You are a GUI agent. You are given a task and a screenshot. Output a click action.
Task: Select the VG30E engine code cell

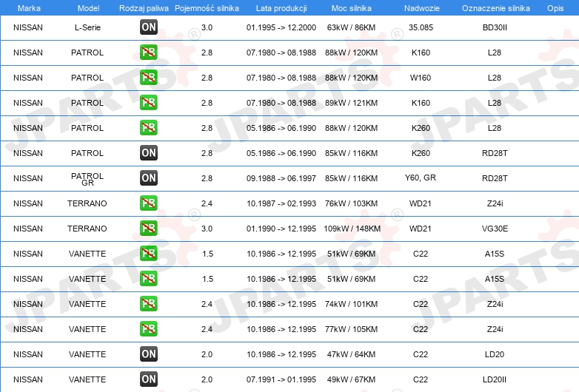point(495,229)
